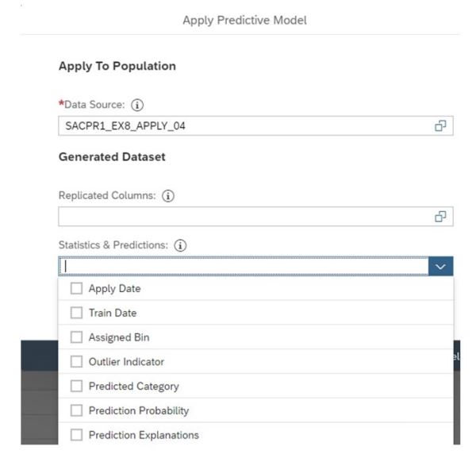Enable the Prediction Probability checkbox
This screenshot has height=454, width=476.
(x=76, y=411)
